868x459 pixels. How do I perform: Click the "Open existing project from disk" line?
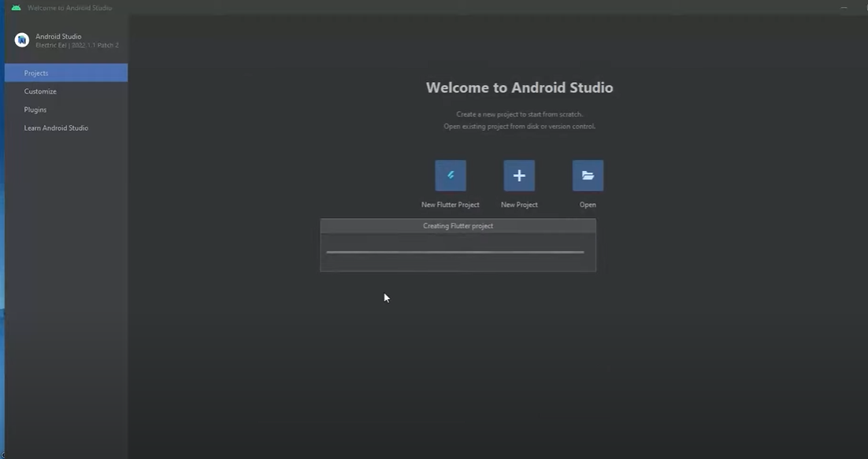(x=519, y=126)
